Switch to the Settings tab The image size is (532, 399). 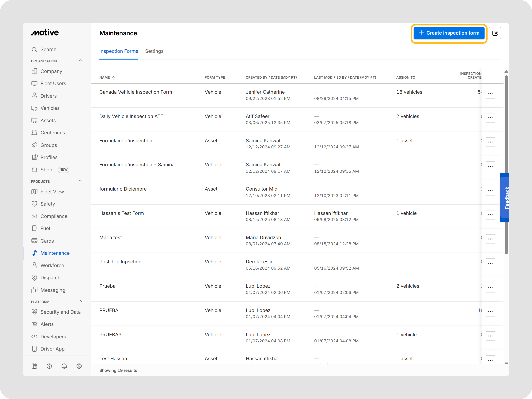(154, 51)
